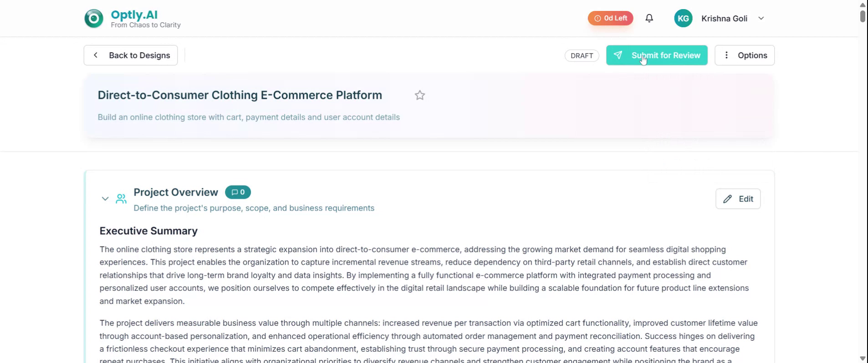
Task: Click the Project Overview heading
Action: tap(176, 192)
